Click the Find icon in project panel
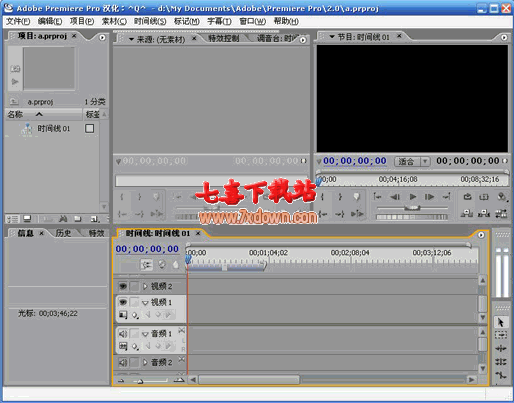 point(63,219)
